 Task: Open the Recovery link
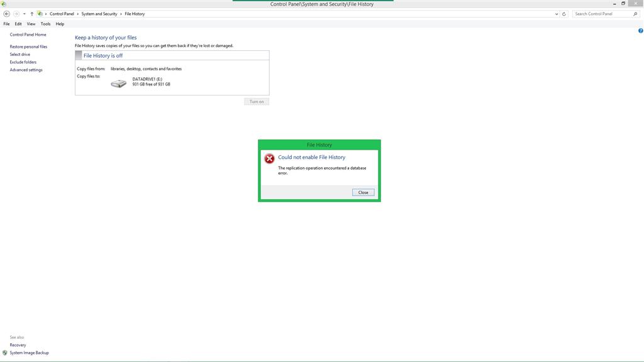(18, 345)
